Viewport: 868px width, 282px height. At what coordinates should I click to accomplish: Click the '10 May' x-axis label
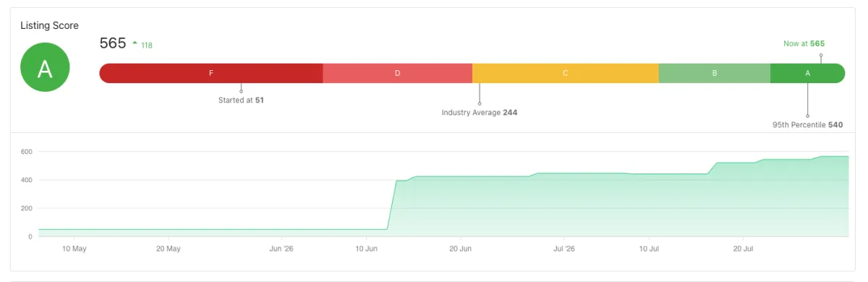[75, 249]
